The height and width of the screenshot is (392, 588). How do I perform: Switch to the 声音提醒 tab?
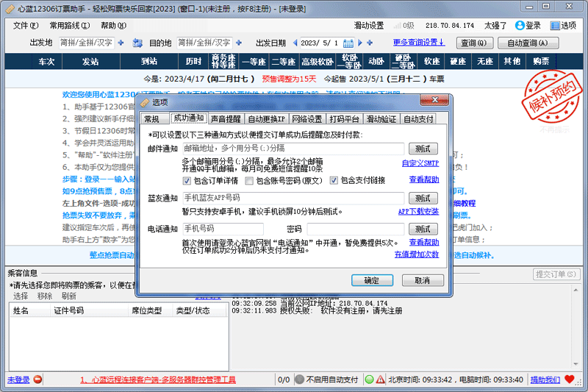(226, 118)
